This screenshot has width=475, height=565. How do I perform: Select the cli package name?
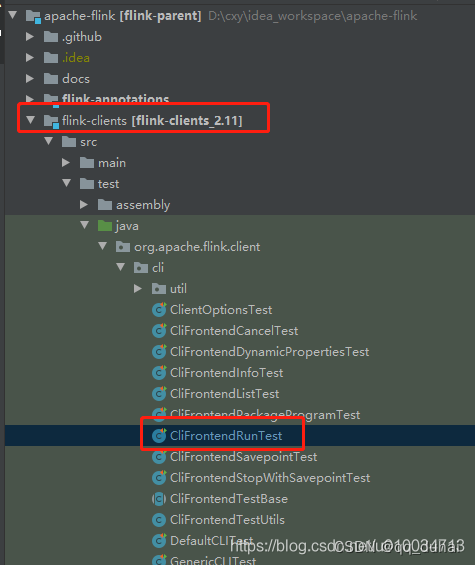pyautogui.click(x=158, y=268)
